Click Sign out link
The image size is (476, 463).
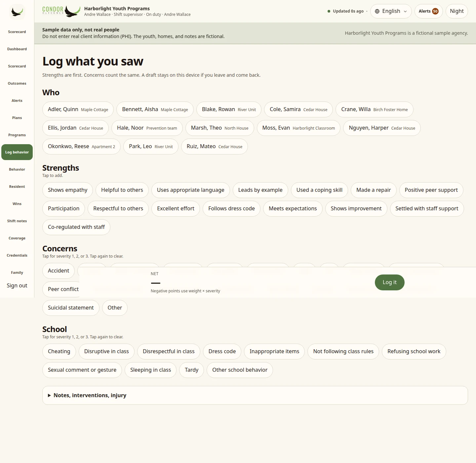point(17,285)
